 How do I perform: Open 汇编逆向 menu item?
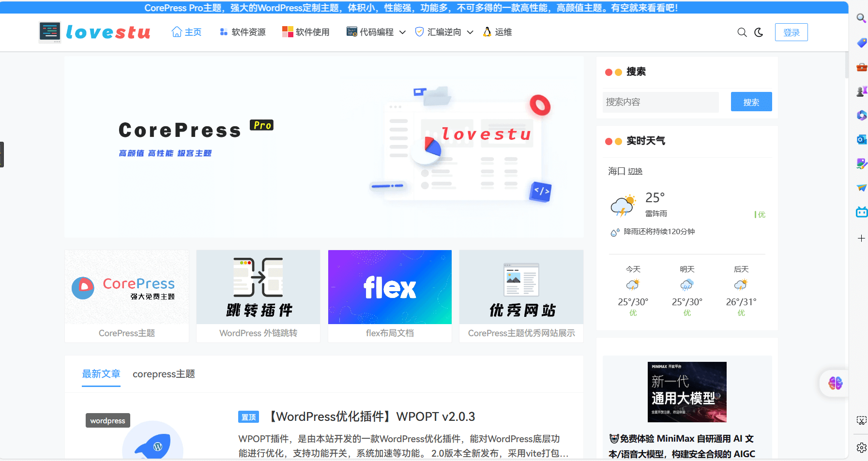439,32
